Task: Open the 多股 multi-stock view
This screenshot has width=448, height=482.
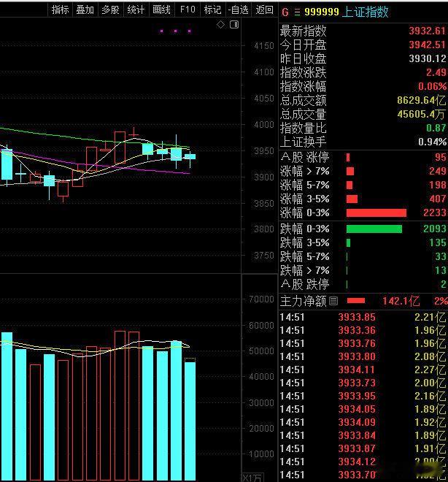Action: click(110, 9)
